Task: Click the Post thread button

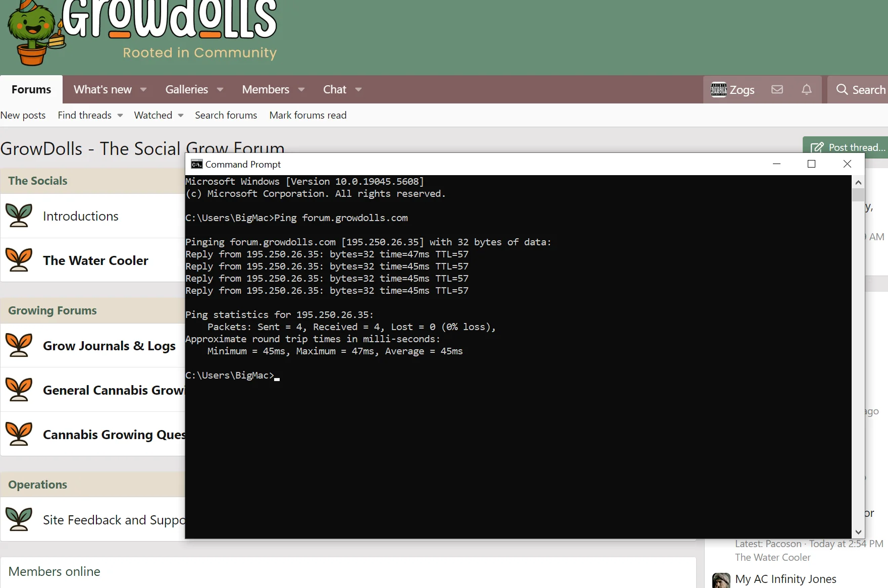Action: [845, 147]
